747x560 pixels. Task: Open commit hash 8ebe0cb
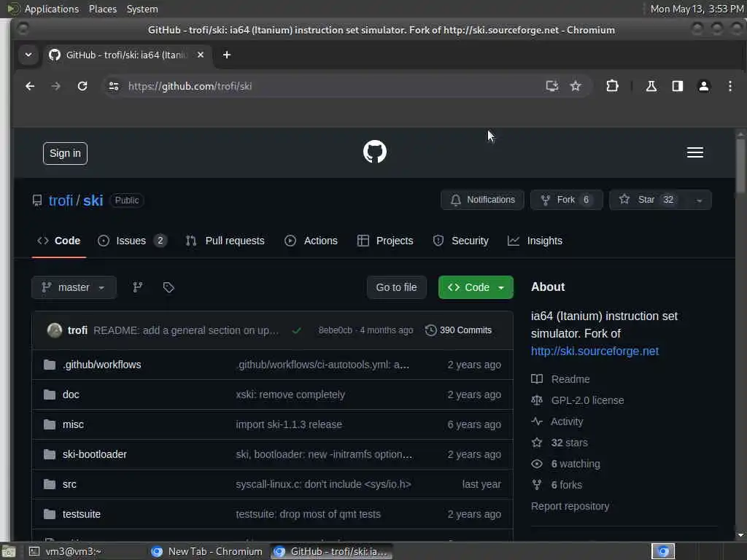[336, 330]
